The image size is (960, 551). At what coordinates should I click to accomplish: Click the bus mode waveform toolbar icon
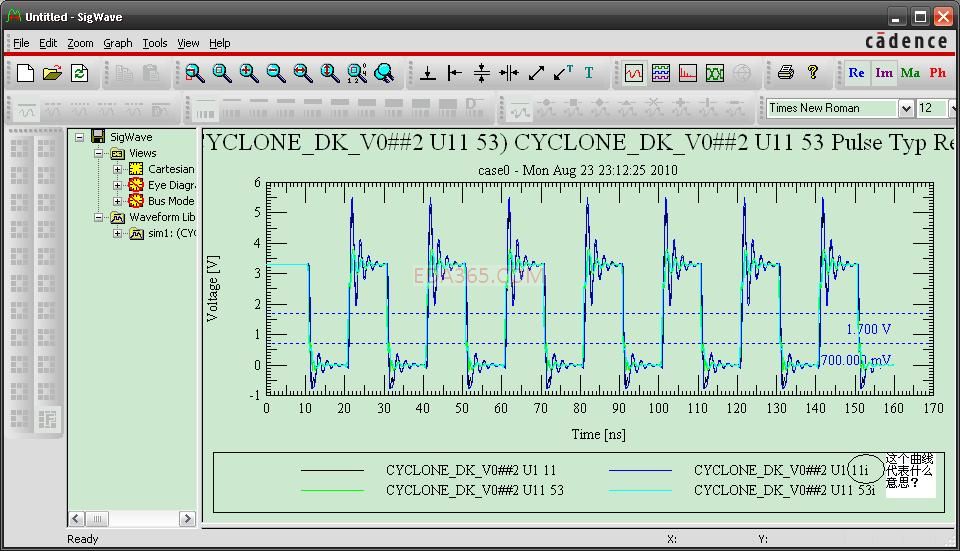tap(660, 73)
